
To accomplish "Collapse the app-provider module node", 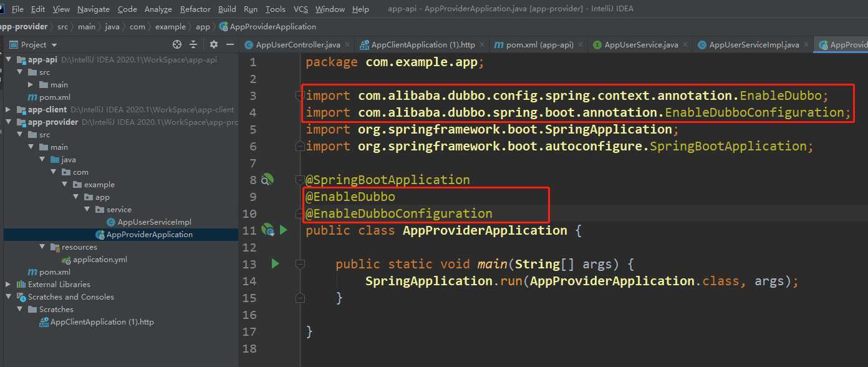I will coord(8,122).
